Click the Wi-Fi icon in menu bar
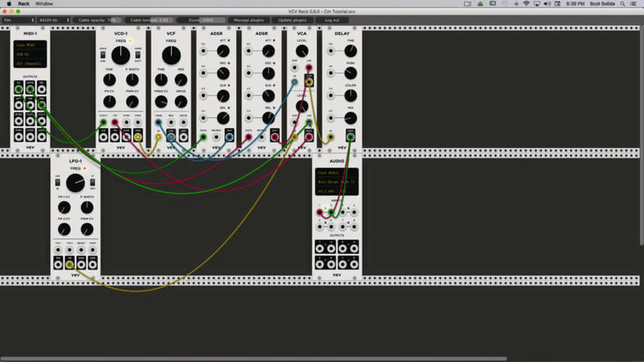The image size is (644, 362). pyautogui.click(x=526, y=4)
